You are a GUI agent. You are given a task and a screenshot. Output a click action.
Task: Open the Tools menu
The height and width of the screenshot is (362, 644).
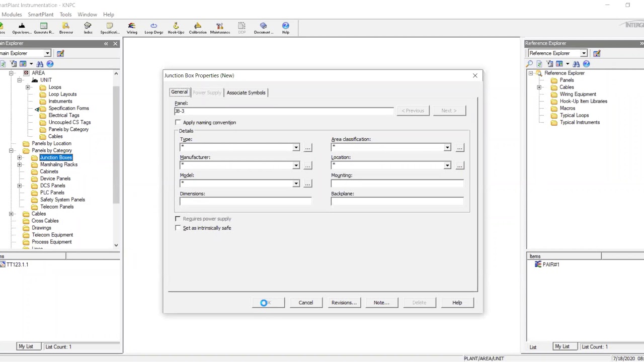[65, 15]
